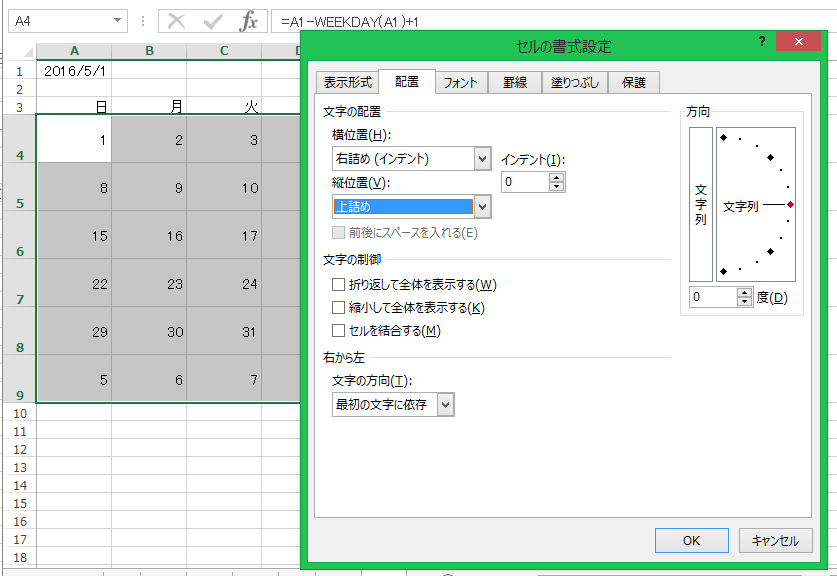The width and height of the screenshot is (837, 576).
Task: Click the formula bar cancel X icon
Action: point(177,21)
